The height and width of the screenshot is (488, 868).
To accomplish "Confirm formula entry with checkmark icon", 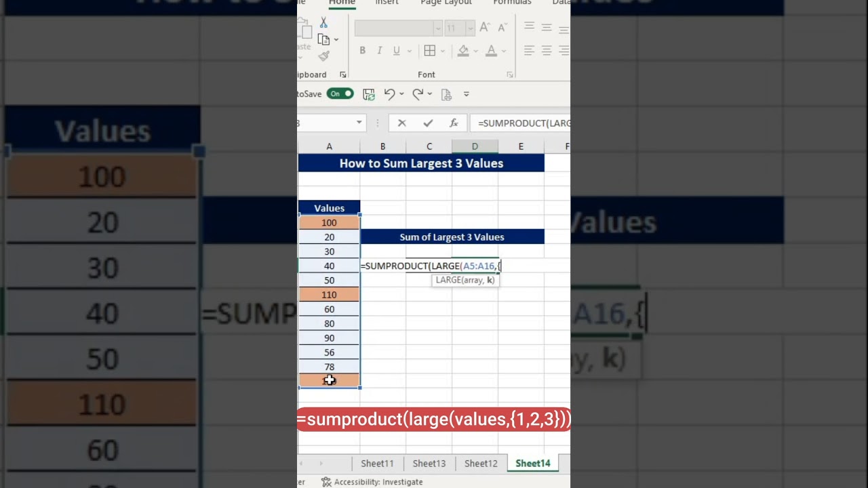I will point(428,123).
